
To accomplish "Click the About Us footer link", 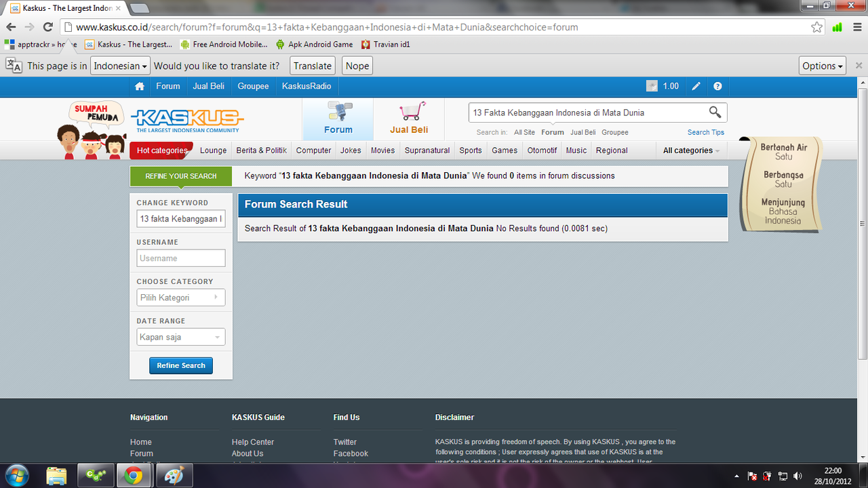I will point(248,453).
